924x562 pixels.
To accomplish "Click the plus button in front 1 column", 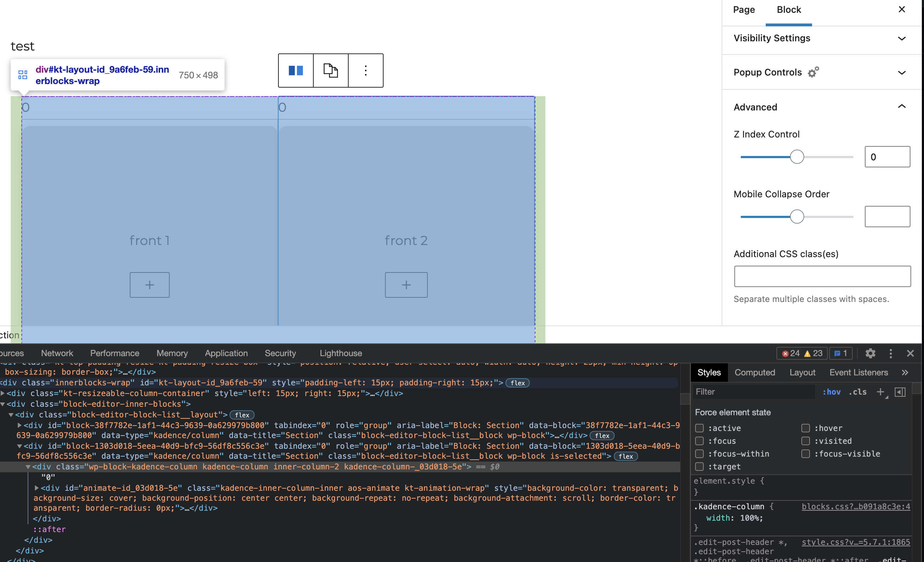I will 149,284.
